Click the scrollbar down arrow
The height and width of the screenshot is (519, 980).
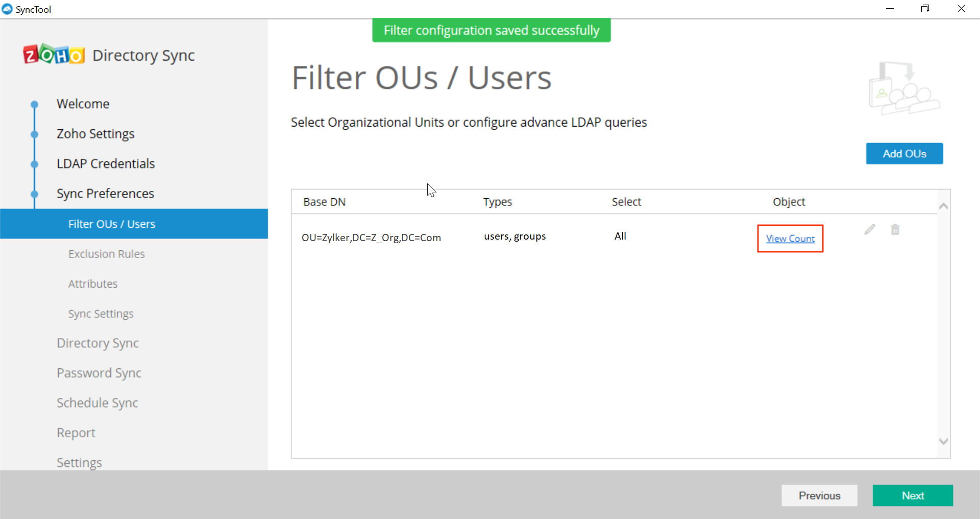[943, 441]
